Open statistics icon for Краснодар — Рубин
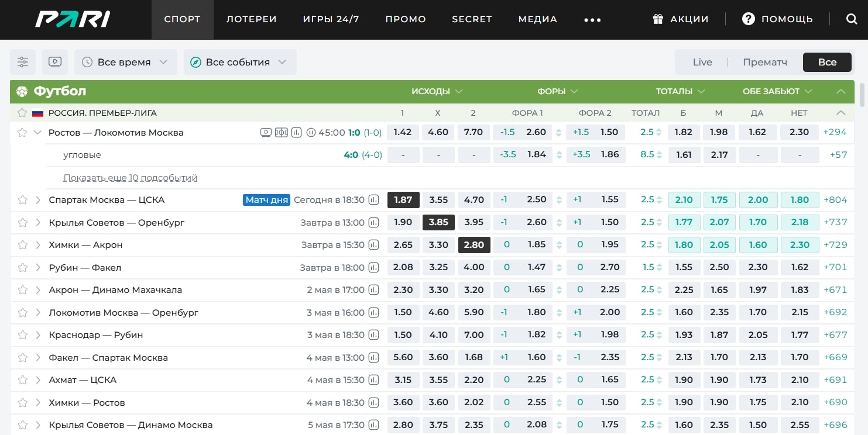This screenshot has width=868, height=435. coord(373,335)
